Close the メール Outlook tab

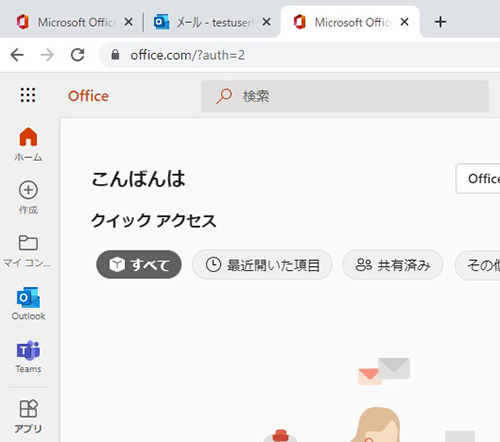coord(266,22)
